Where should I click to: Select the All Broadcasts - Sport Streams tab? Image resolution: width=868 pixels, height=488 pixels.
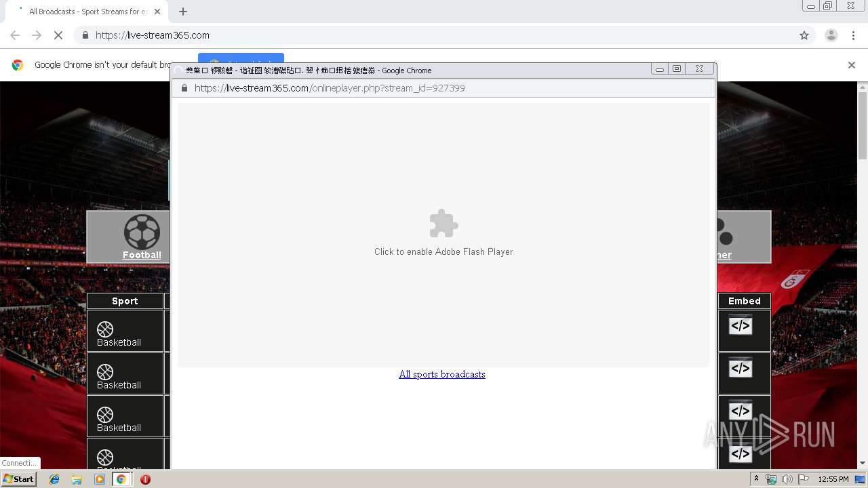87,12
